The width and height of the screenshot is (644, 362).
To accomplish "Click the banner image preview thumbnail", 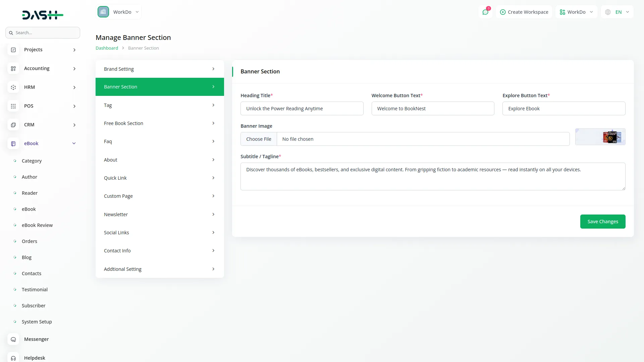I will click(600, 137).
